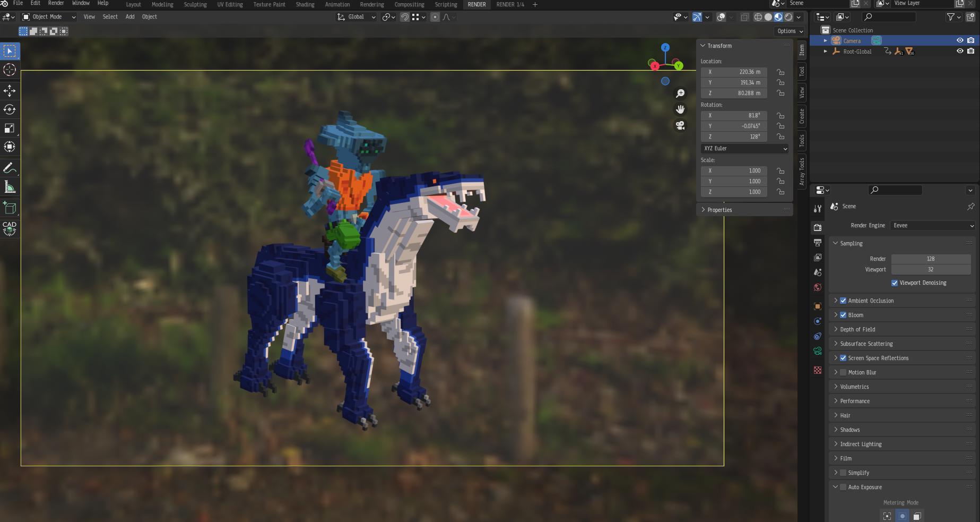Open the Add menu in viewport header
This screenshot has height=522, width=980.
pyautogui.click(x=130, y=17)
